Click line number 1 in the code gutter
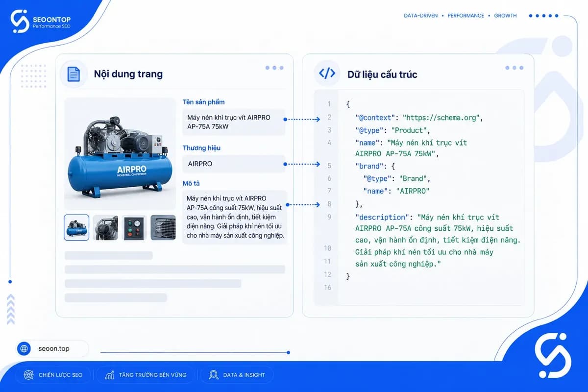Image resolution: width=588 pixels, height=392 pixels. point(329,104)
